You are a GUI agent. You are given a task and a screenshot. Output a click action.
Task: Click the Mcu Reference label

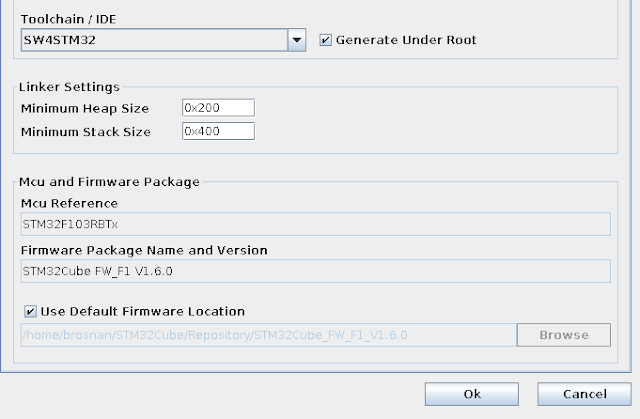[69, 203]
